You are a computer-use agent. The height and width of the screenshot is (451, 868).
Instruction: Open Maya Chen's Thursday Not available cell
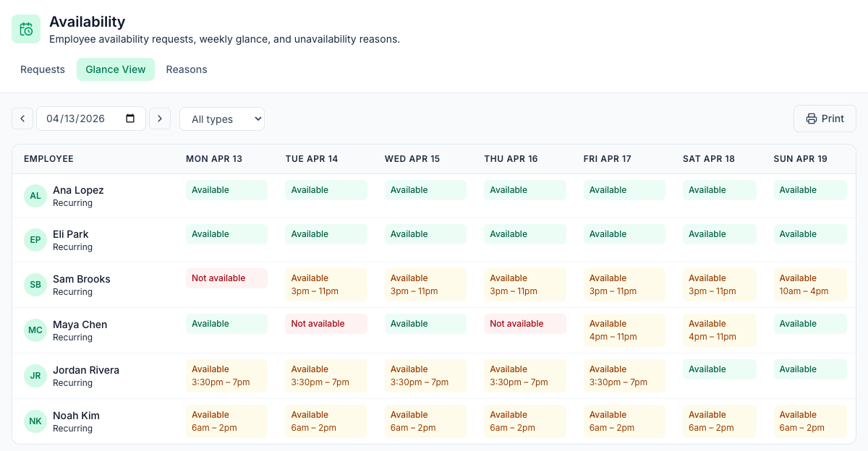pos(525,324)
